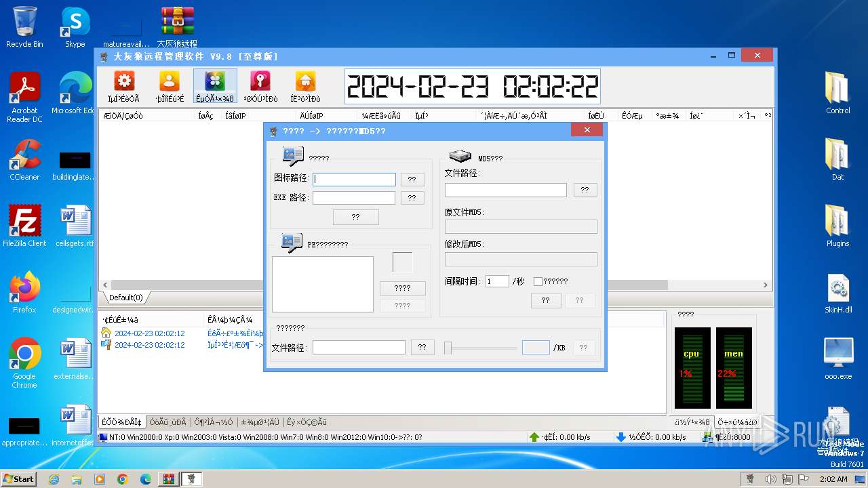Viewport: 868px width, 488px height.
Task: Click the bottom 文件路径 input field
Action: coord(359,347)
